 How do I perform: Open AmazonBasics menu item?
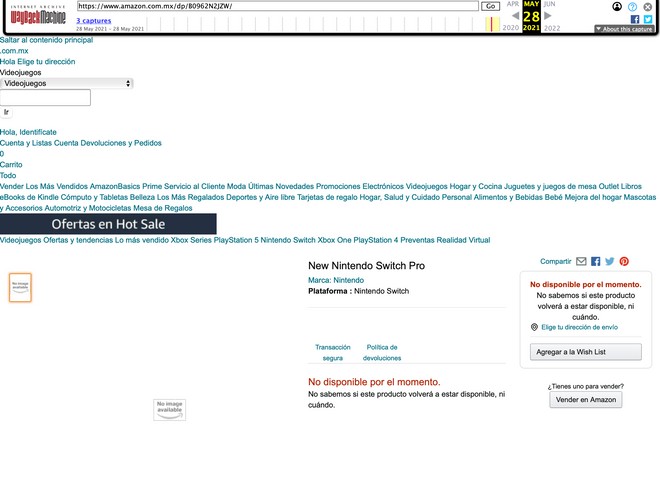(115, 187)
